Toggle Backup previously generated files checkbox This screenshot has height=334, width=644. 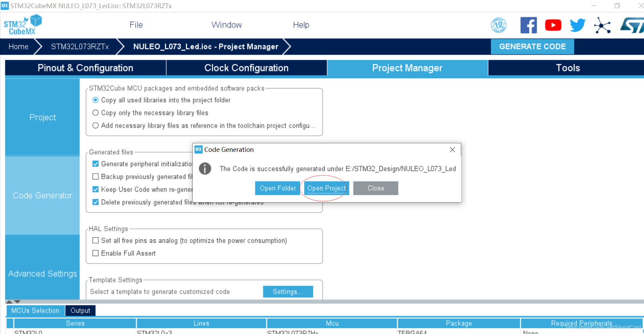coord(96,176)
